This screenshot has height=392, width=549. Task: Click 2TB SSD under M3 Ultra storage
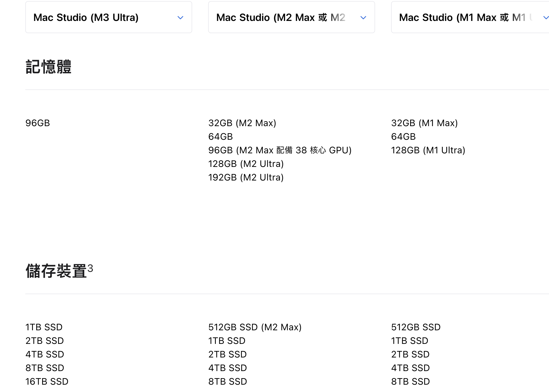pyautogui.click(x=45, y=341)
